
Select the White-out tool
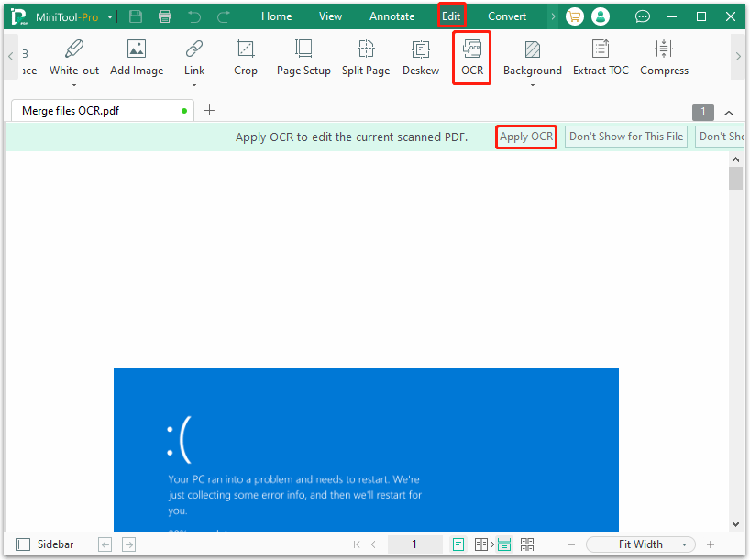tap(74, 59)
